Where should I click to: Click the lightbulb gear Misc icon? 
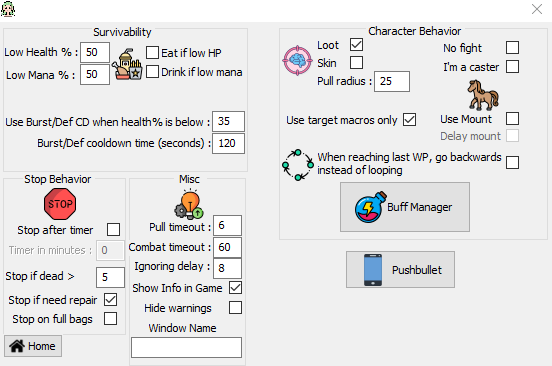189,204
